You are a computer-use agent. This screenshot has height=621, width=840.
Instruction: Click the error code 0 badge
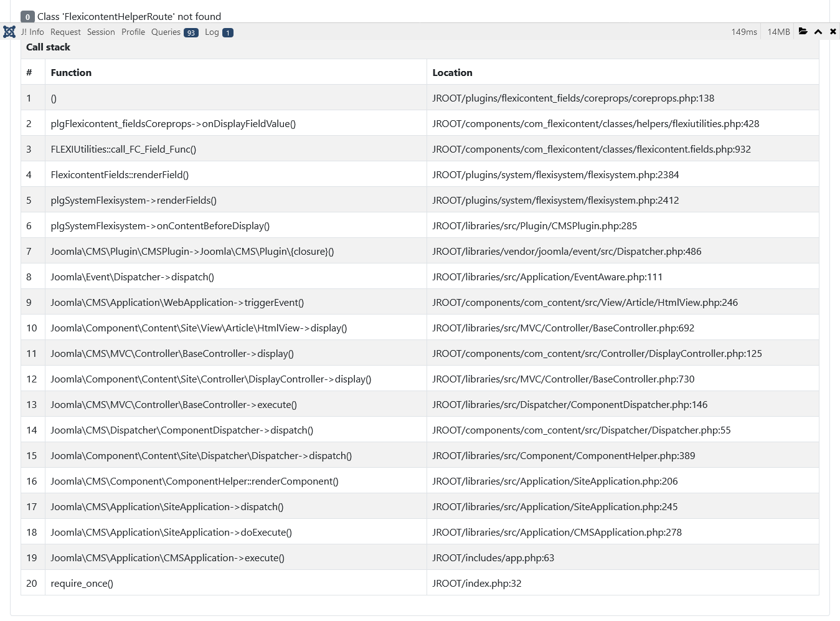[x=27, y=17]
